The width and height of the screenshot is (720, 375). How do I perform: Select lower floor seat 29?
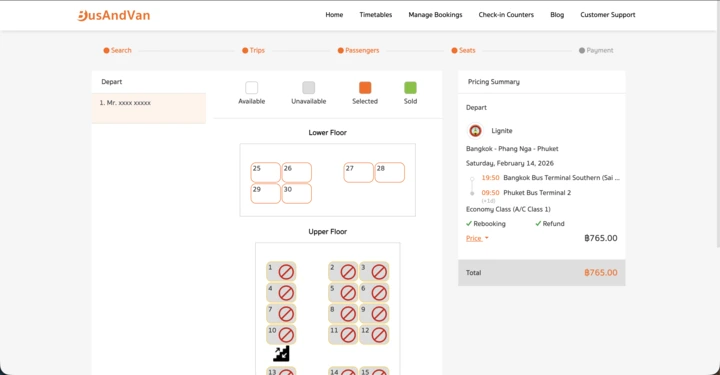[265, 193]
